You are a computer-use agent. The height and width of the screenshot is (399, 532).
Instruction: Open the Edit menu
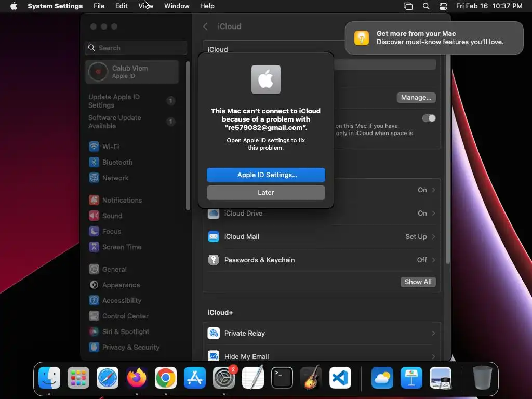121,6
